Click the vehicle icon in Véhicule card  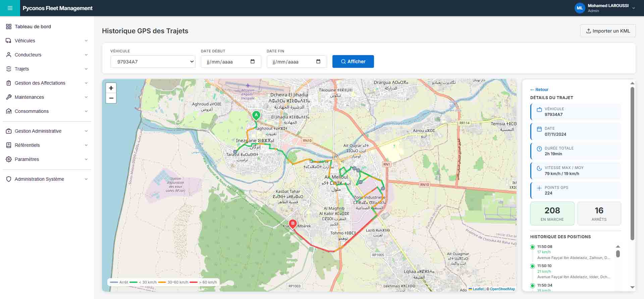539,110
